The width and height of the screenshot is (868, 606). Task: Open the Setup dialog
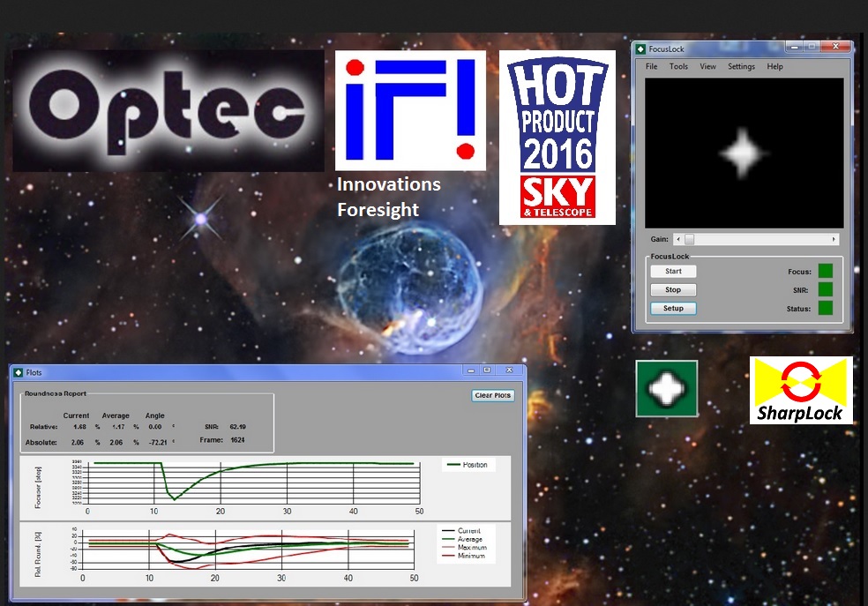(673, 308)
